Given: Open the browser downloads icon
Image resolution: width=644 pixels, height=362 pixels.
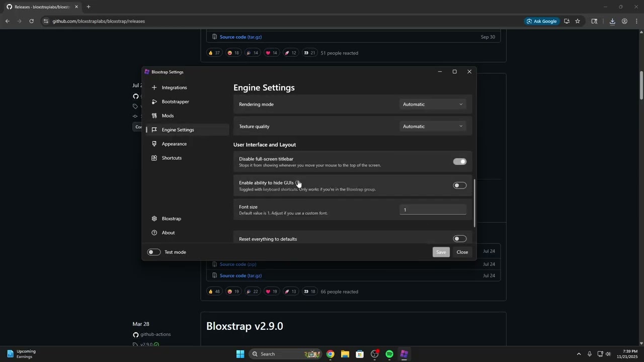Looking at the screenshot, I should coord(612,21).
